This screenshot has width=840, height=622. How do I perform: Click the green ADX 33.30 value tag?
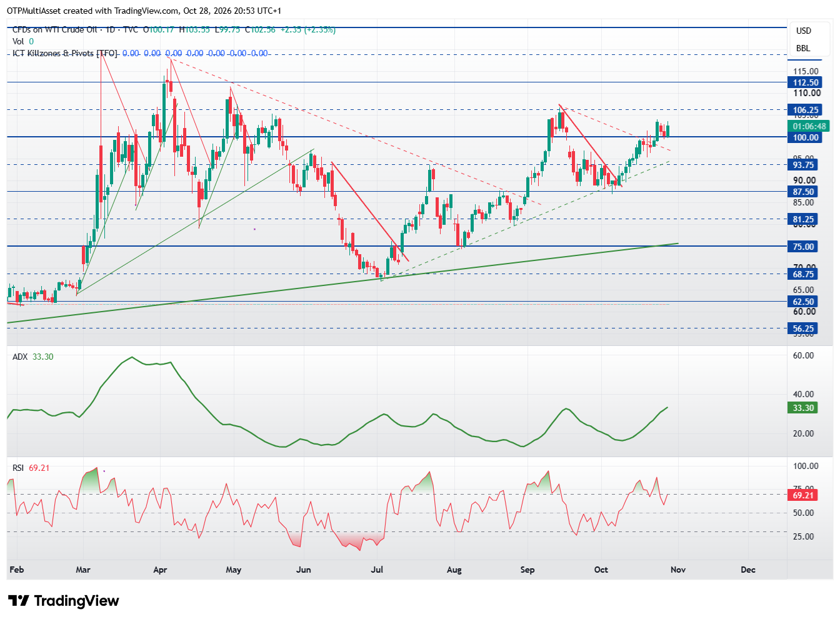click(x=803, y=408)
